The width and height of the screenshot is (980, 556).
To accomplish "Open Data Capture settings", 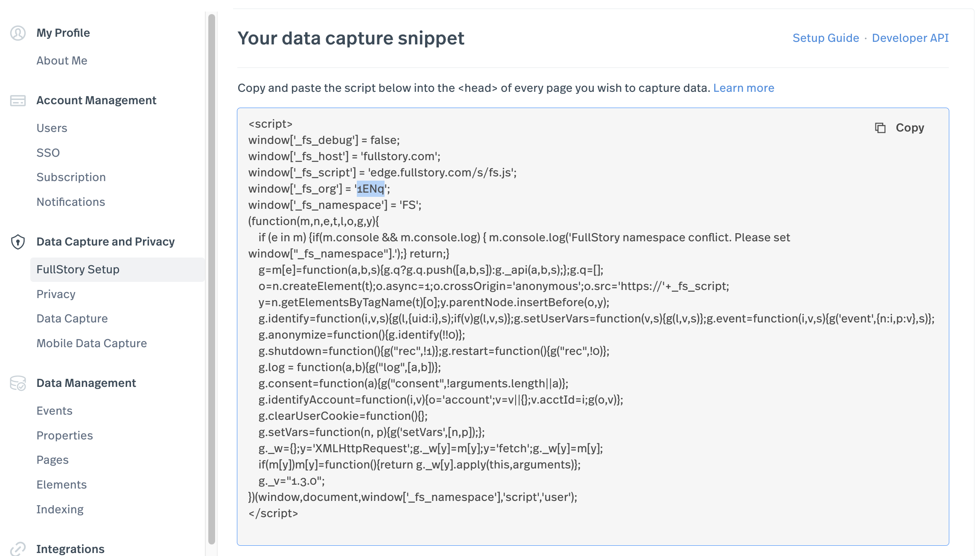I will (72, 319).
